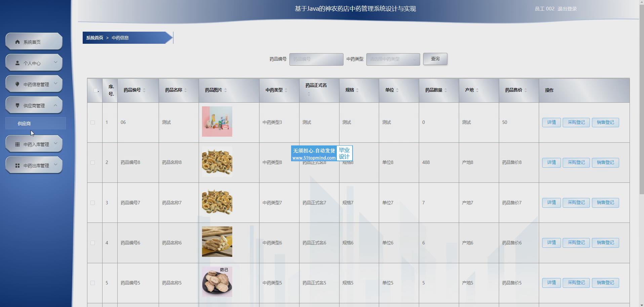Click the squares icon beside 中药出库管理
The height and width of the screenshot is (307, 644).
coord(17,165)
